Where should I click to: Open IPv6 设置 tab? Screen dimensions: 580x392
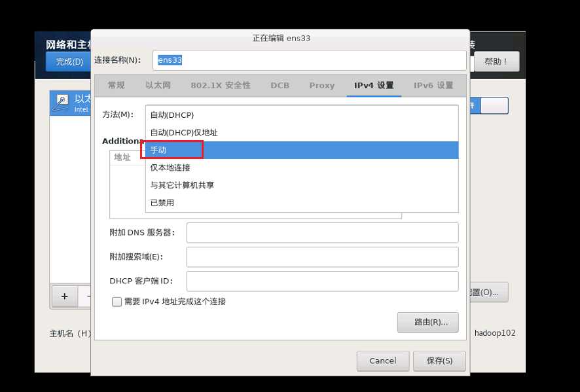tap(433, 86)
